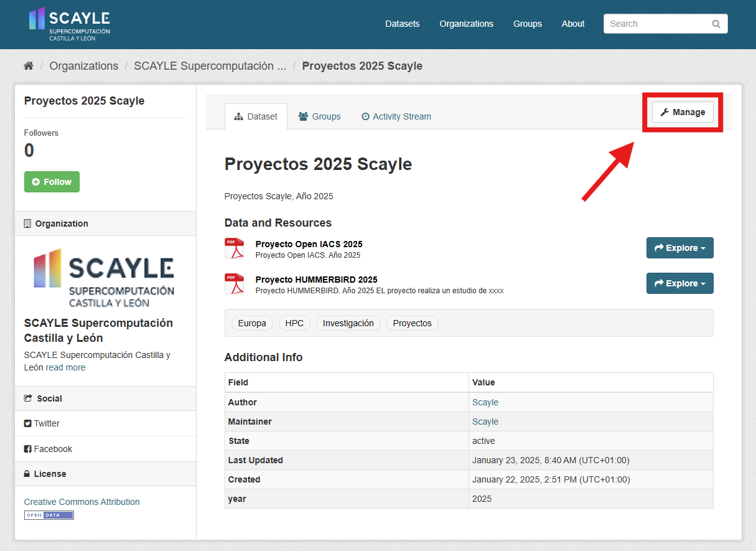This screenshot has width=756, height=551.
Task: Click the green Follow button
Action: pyautogui.click(x=52, y=182)
